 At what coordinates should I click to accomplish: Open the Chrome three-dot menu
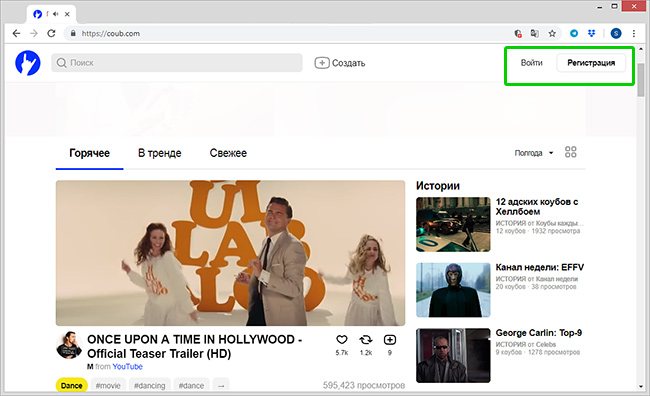click(634, 34)
